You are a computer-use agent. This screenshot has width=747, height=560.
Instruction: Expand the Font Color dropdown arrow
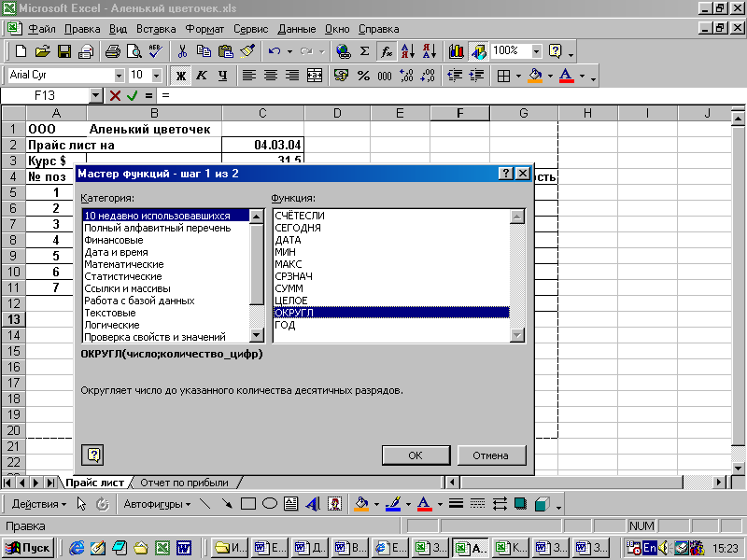581,76
